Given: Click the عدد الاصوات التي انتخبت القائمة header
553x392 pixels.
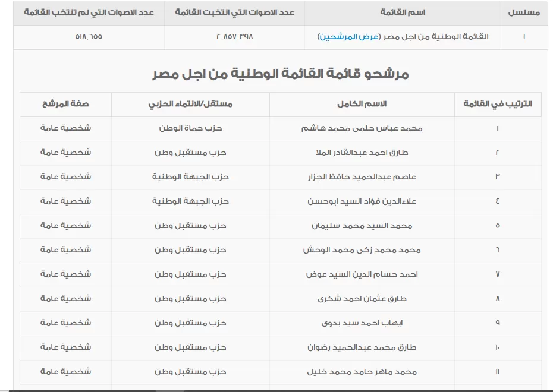Looking at the screenshot, I should [234, 12].
